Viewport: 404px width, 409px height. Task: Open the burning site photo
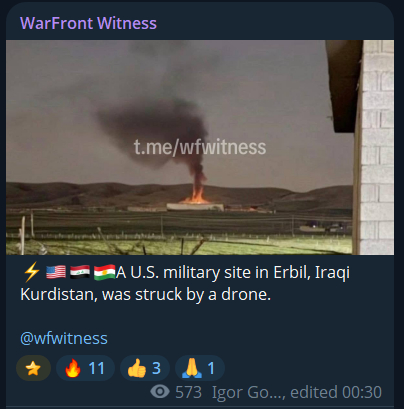click(200, 147)
